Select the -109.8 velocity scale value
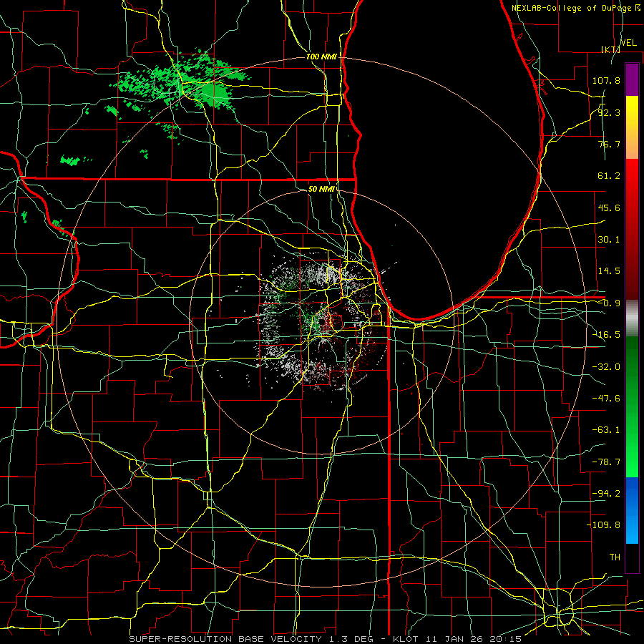Screen dimensions: 644x644 click(x=603, y=525)
